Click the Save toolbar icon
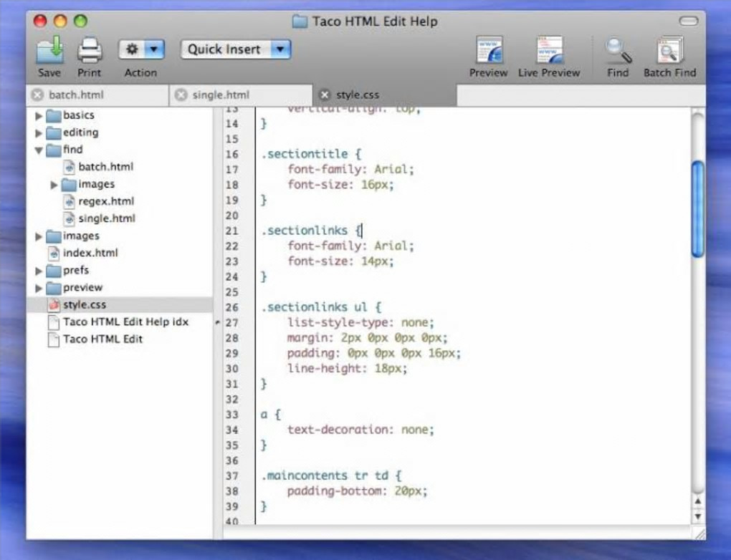The height and width of the screenshot is (560, 731). (x=49, y=50)
